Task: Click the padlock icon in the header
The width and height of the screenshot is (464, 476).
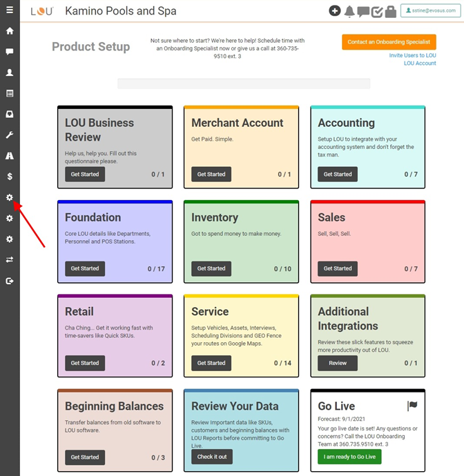Action: click(391, 12)
